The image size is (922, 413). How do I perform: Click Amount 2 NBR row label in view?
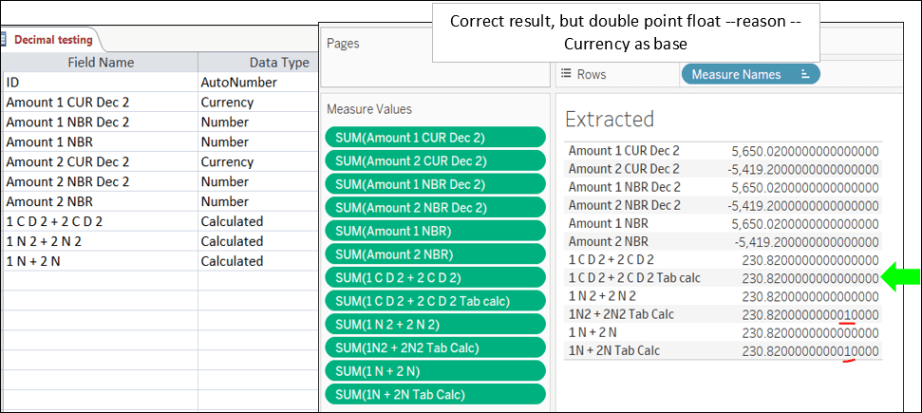pyautogui.click(x=609, y=241)
